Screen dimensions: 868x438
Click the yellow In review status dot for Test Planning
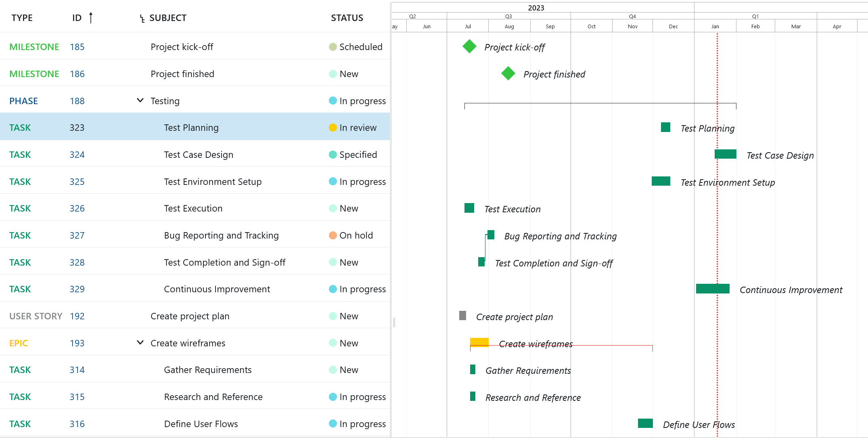(x=333, y=127)
